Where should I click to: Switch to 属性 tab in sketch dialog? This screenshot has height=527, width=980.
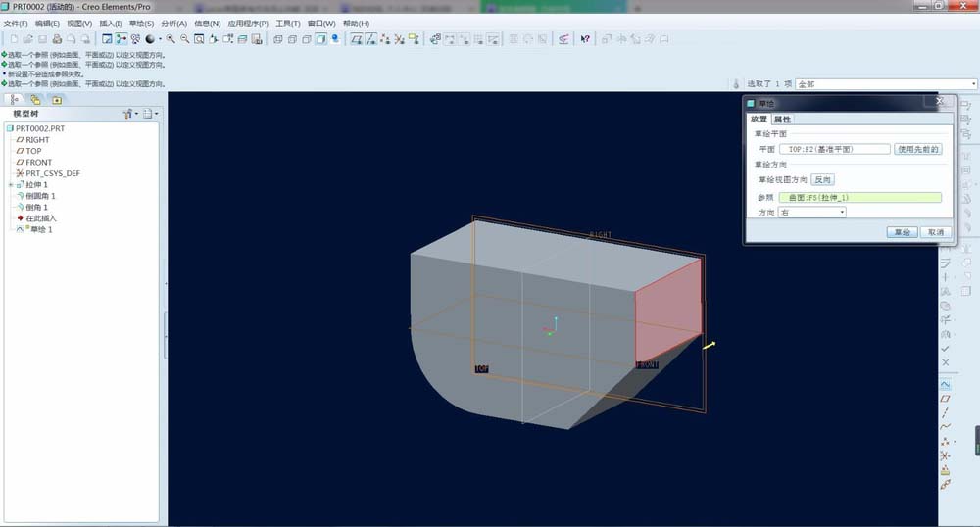click(x=782, y=120)
